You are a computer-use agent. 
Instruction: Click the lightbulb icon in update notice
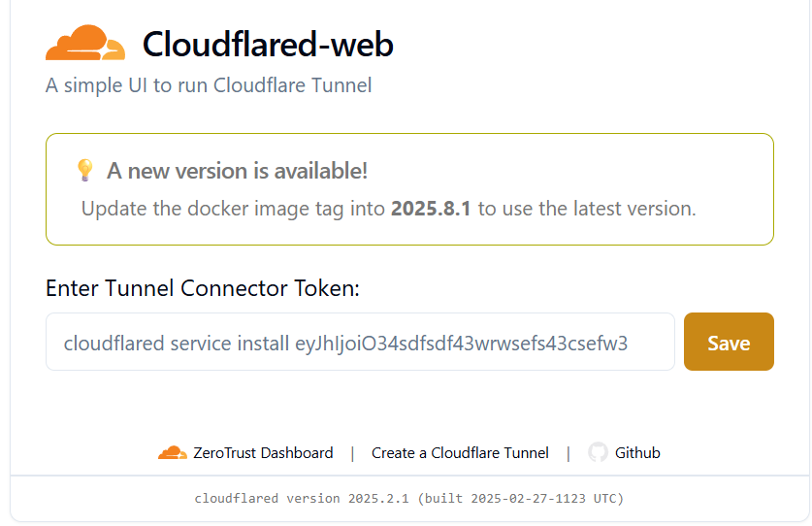85,171
